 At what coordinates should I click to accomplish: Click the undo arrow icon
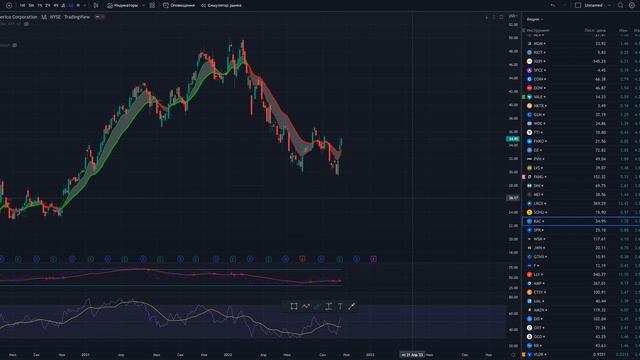pos(553,5)
